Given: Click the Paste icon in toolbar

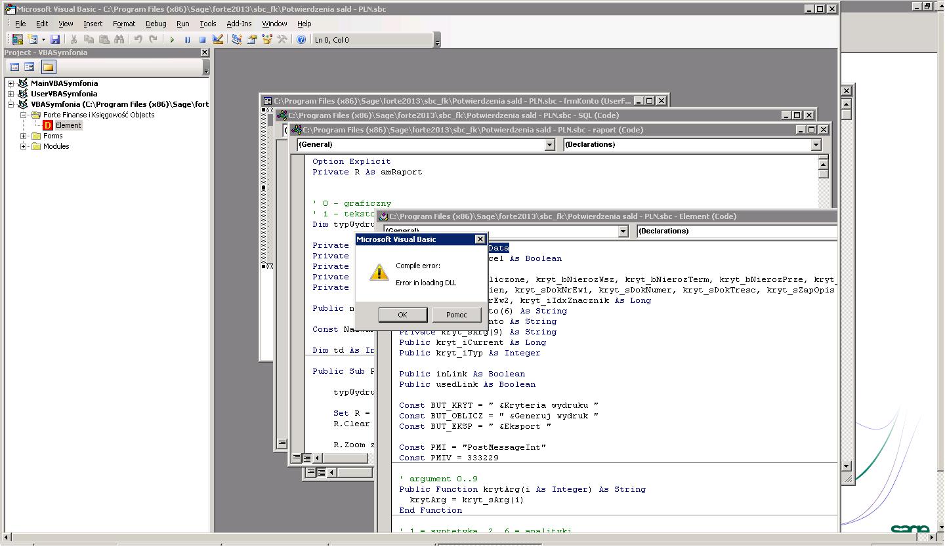Looking at the screenshot, I should [x=104, y=39].
